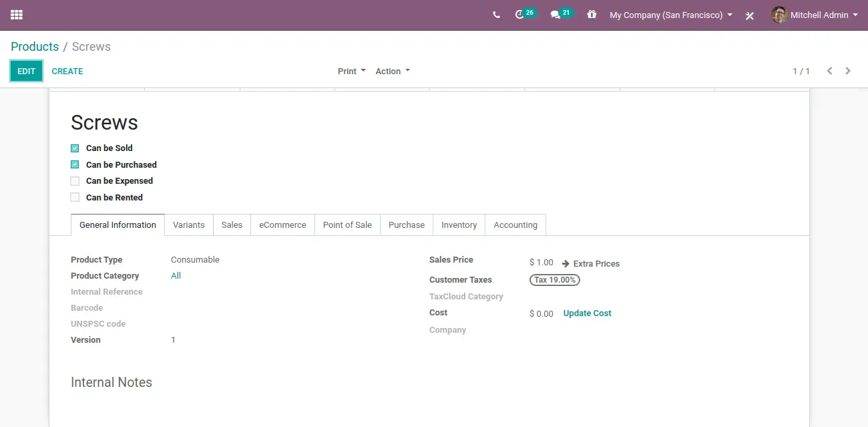868x427 pixels.
Task: Open the eCommerce tab
Action: click(x=282, y=225)
